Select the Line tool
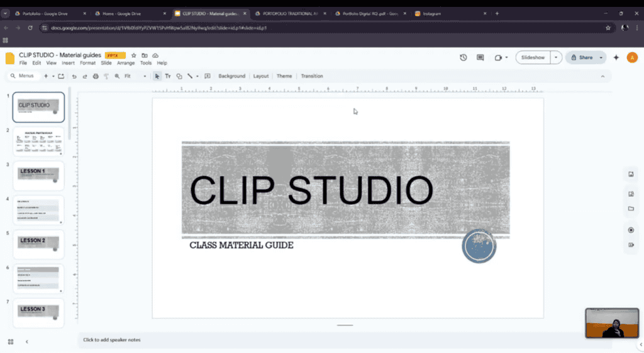The height and width of the screenshot is (353, 644). pyautogui.click(x=190, y=76)
